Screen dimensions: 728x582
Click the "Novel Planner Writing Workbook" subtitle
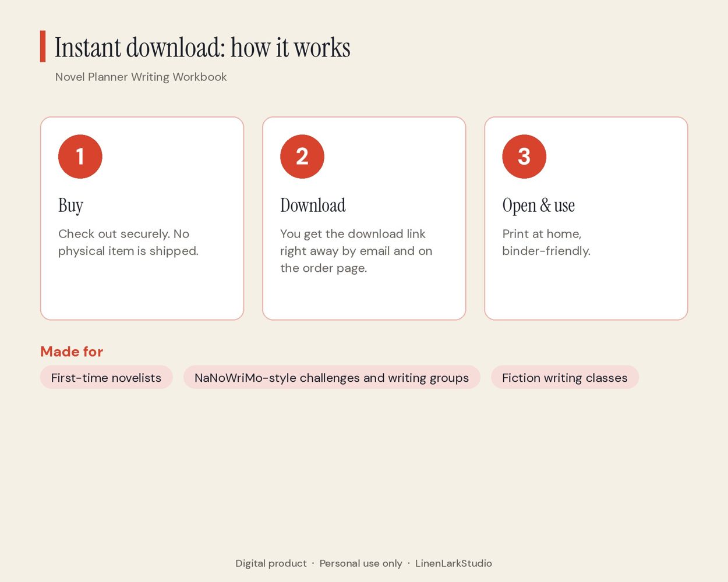tap(141, 77)
